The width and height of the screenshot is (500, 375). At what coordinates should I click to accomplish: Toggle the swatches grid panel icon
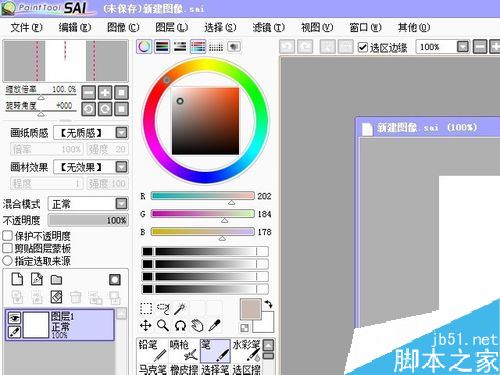pos(216,47)
